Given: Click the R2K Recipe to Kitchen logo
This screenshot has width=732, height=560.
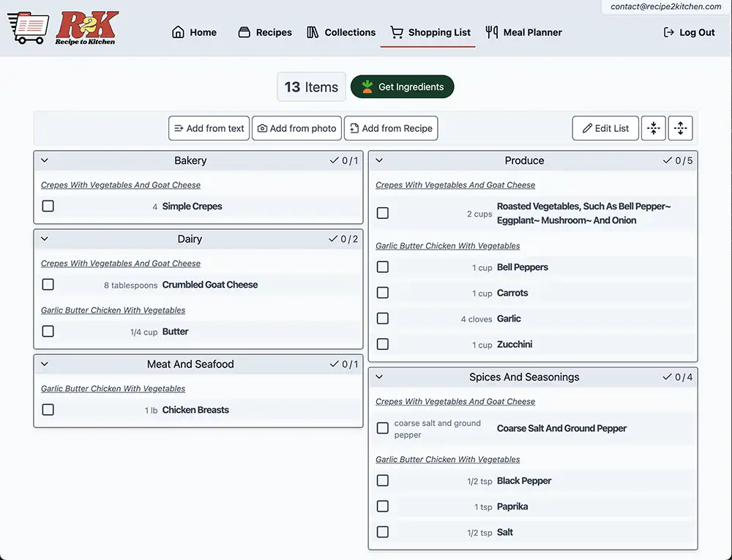Looking at the screenshot, I should click(x=63, y=28).
